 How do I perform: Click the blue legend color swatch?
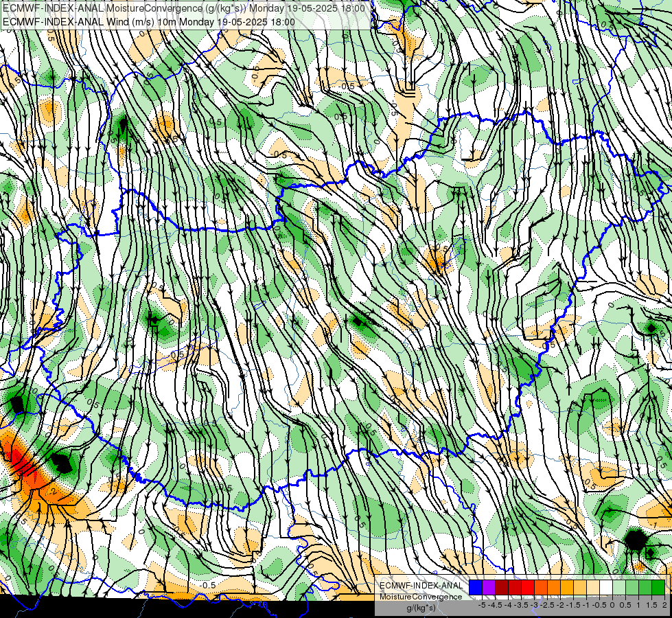pyautogui.click(x=476, y=588)
